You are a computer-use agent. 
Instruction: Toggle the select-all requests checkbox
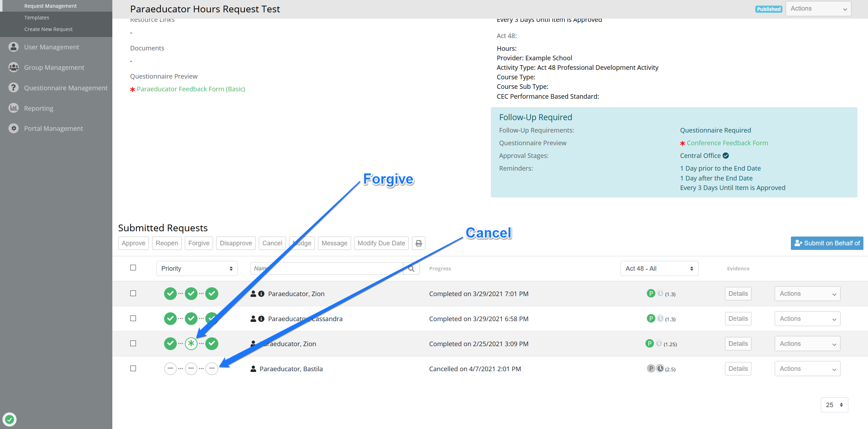click(x=133, y=268)
